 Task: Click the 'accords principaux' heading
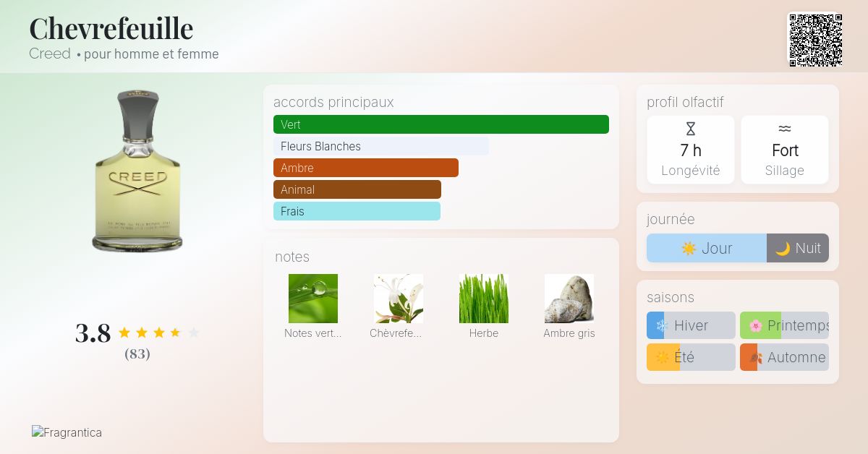coord(333,102)
